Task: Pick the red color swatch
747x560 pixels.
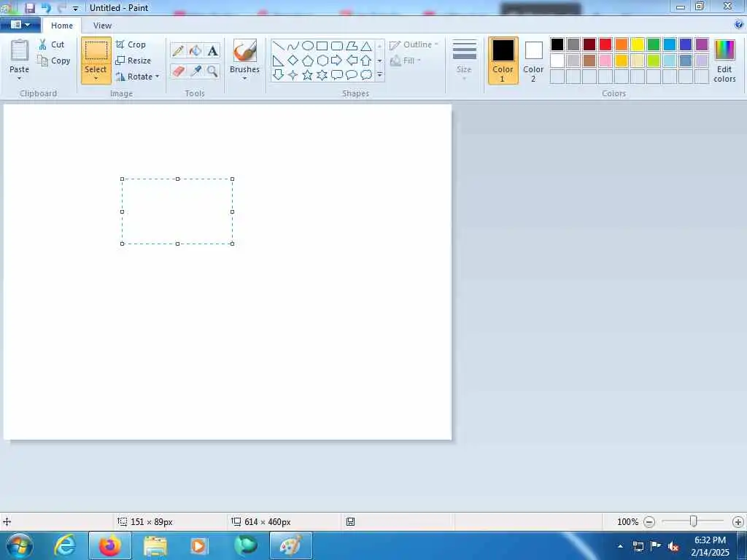Action: pos(605,44)
